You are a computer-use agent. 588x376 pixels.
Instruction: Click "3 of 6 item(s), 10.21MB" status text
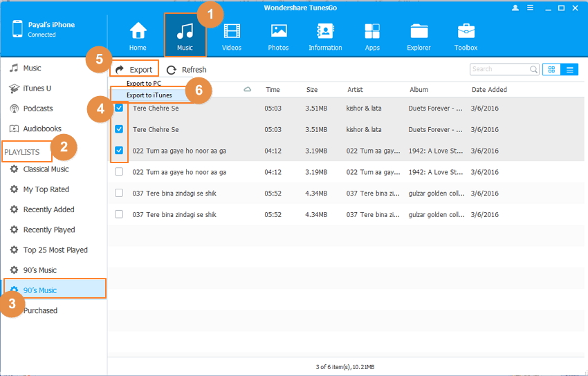[345, 367]
